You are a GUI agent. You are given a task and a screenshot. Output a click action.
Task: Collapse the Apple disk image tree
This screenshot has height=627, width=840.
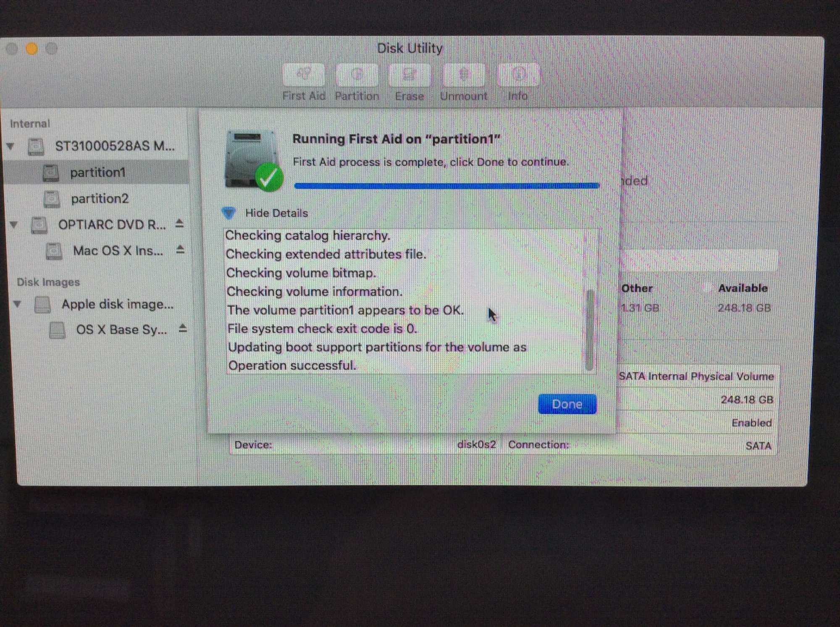tap(17, 304)
